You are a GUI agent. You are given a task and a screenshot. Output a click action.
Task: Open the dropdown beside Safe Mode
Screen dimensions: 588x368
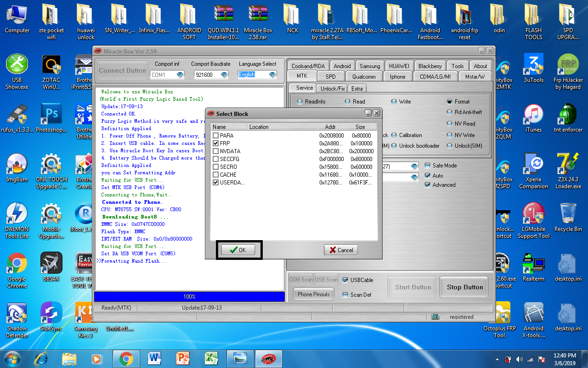tap(414, 166)
